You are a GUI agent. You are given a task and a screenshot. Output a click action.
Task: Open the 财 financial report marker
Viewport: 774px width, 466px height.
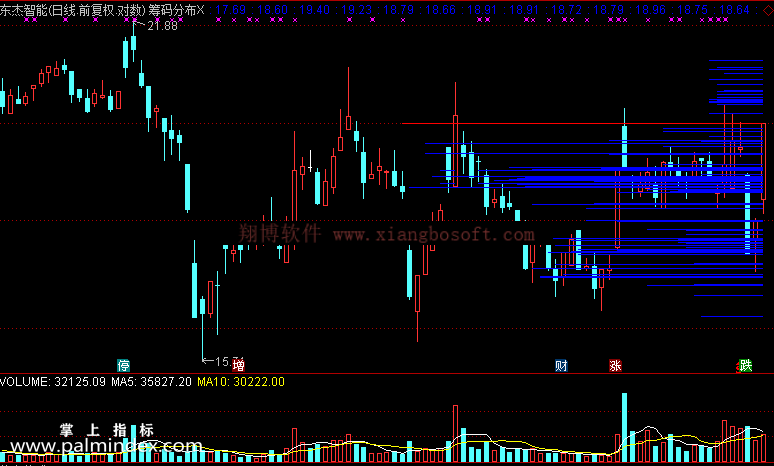coord(561,365)
